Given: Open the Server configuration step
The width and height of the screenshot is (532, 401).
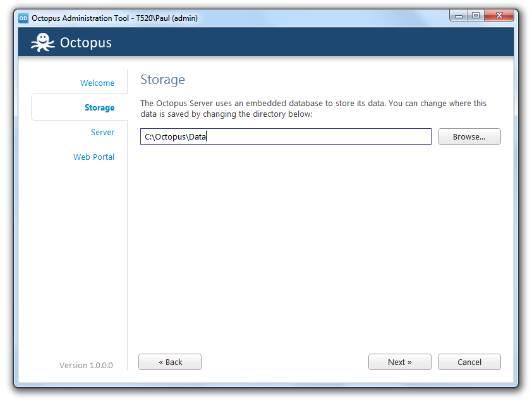Looking at the screenshot, I should 102,132.
